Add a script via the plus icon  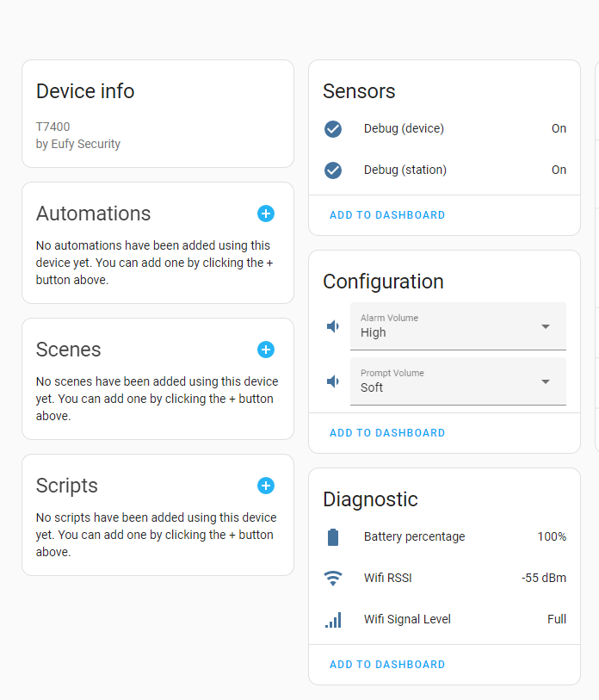(266, 486)
